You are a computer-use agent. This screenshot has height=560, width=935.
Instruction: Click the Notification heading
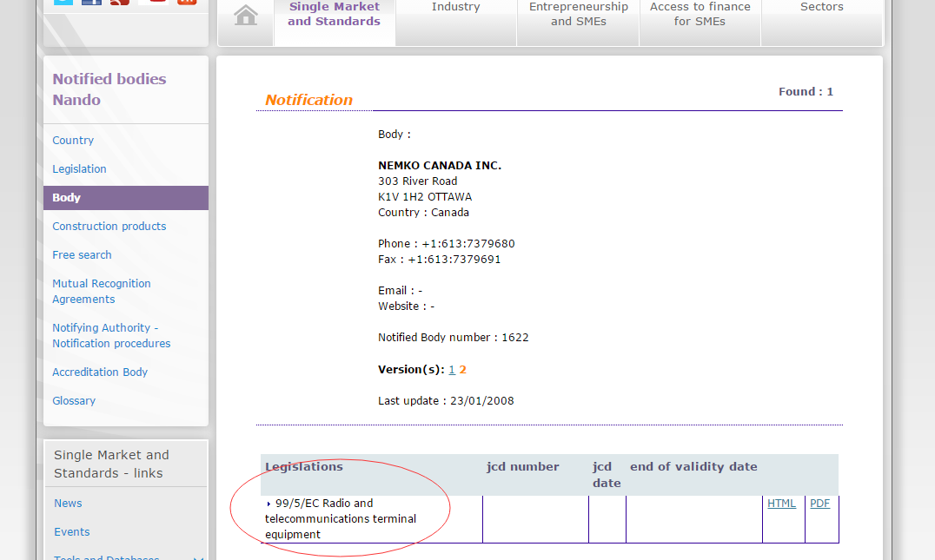pos(308,100)
